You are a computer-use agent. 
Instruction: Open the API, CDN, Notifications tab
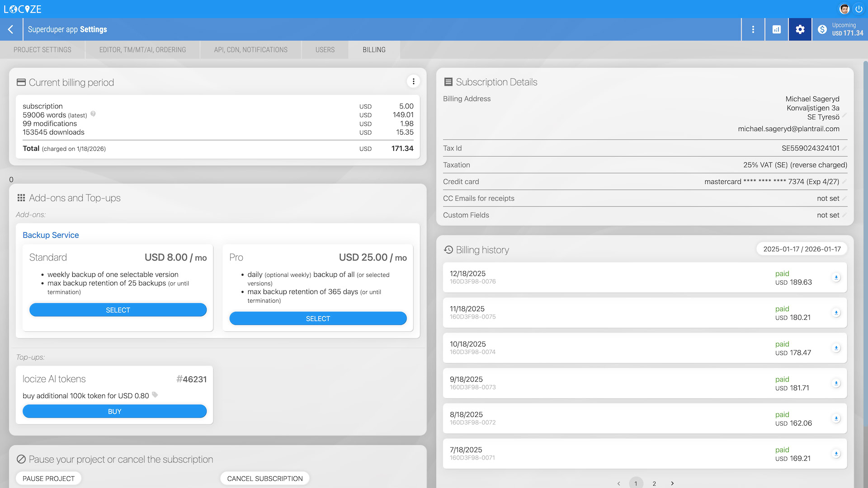[x=250, y=50]
